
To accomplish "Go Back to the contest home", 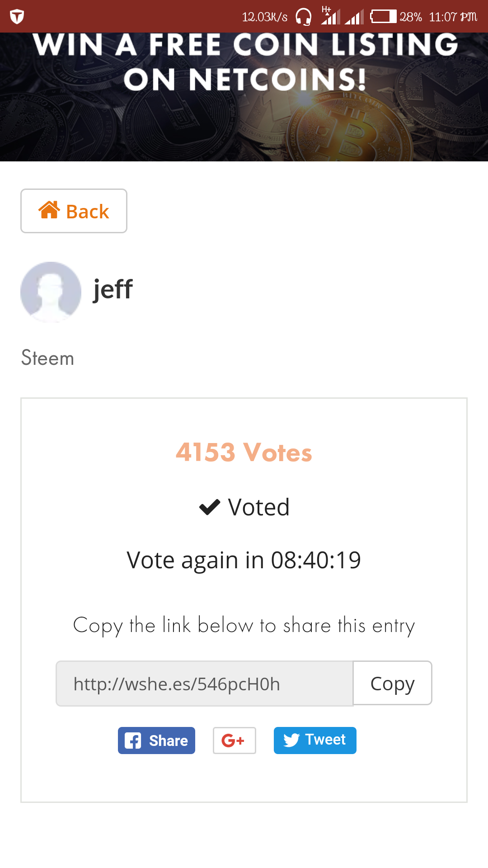I will point(74,211).
